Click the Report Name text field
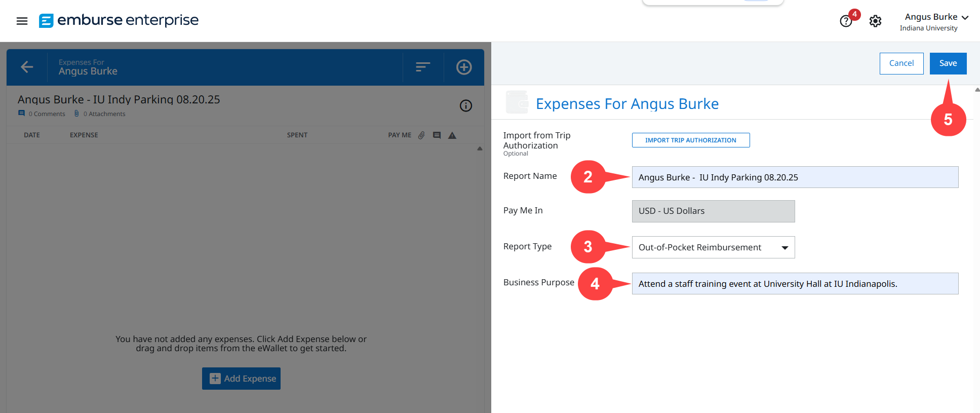 pyautogui.click(x=795, y=177)
